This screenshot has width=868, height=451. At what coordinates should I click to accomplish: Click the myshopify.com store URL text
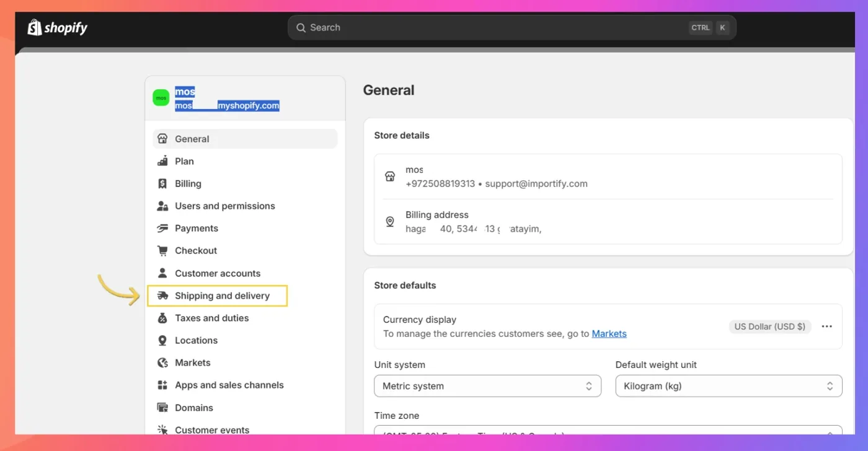[x=249, y=106]
